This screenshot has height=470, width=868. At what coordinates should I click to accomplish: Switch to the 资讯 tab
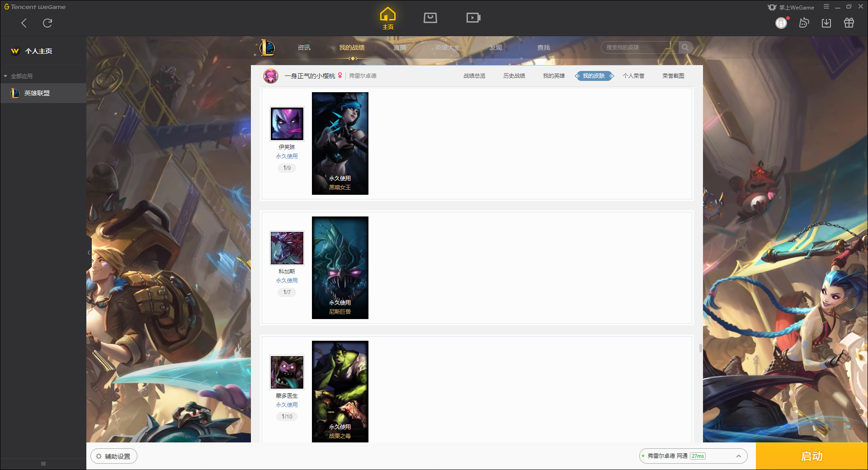coord(304,47)
